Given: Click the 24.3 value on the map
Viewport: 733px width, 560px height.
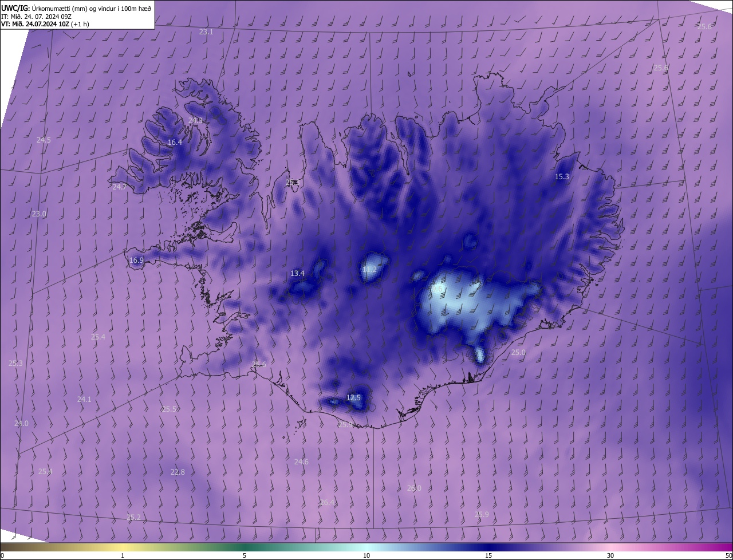Looking at the screenshot, I should pos(195,121).
